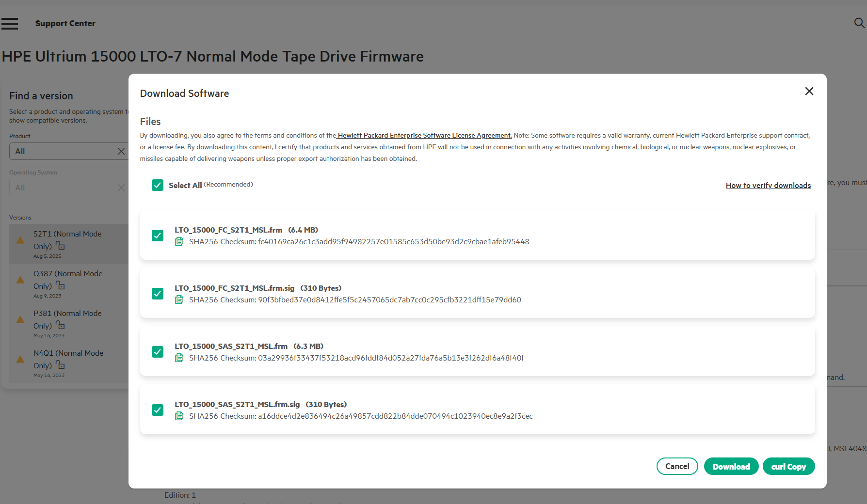
Task: Open the Product dropdown field
Action: tap(63, 151)
